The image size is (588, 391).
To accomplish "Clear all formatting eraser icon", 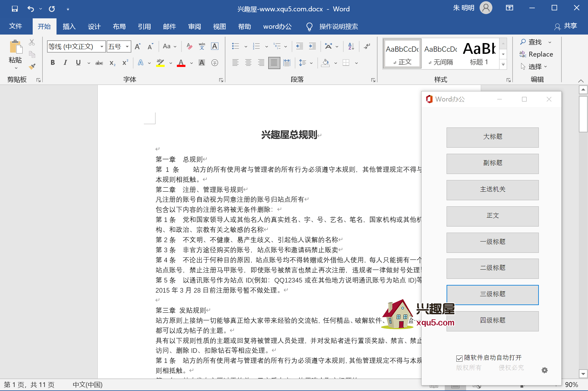I will click(189, 46).
